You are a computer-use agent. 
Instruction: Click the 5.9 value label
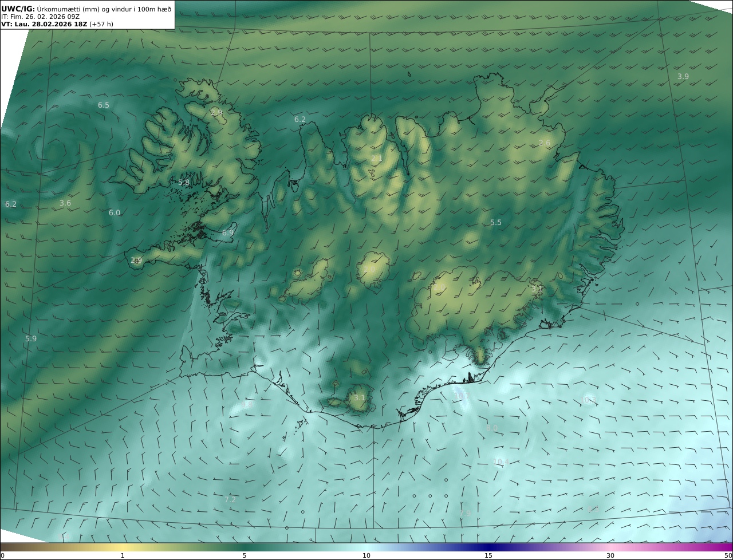click(31, 339)
